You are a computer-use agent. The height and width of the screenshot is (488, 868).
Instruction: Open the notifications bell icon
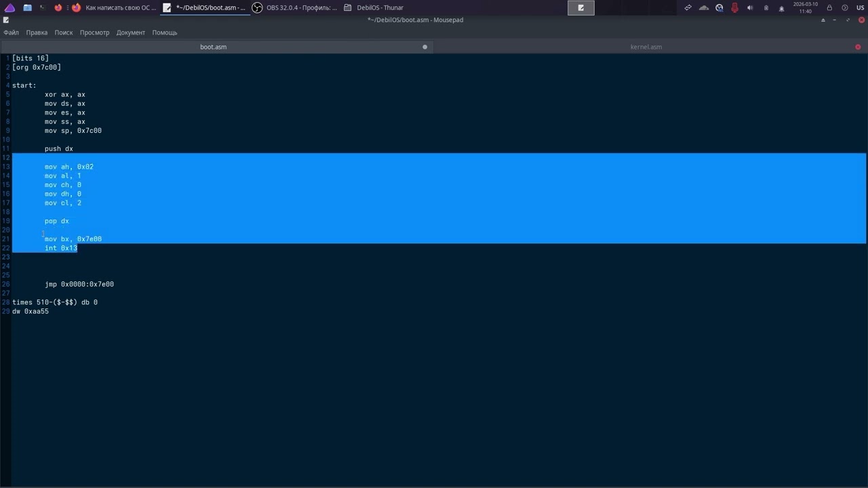[x=781, y=7]
